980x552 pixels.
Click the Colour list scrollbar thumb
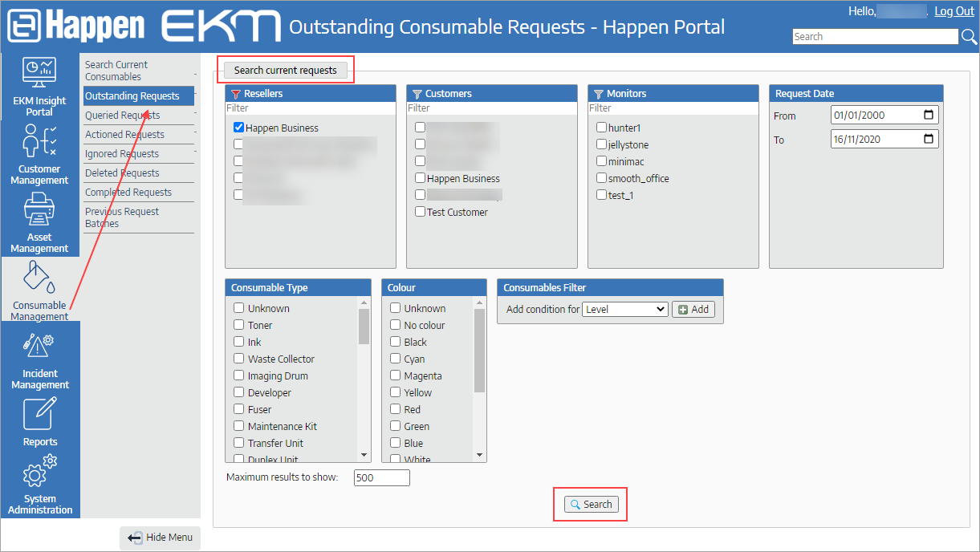(x=480, y=351)
